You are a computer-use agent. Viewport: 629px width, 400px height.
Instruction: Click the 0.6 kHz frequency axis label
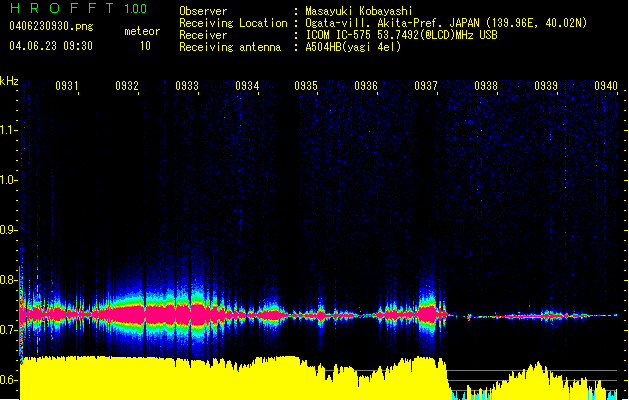[8, 380]
